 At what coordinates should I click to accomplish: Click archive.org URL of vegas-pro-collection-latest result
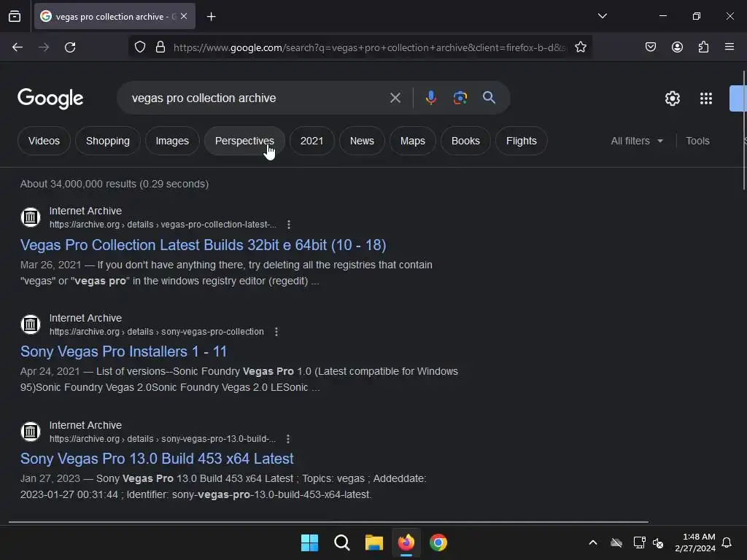click(163, 225)
